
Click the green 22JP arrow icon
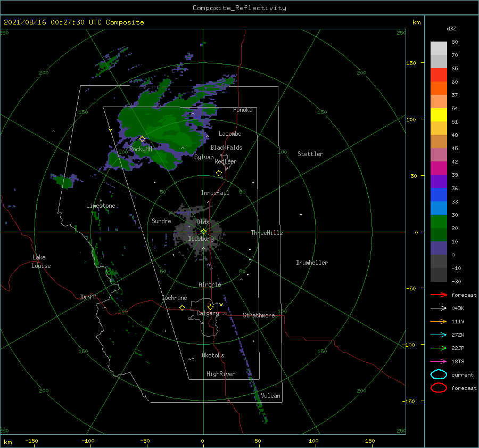439,348
